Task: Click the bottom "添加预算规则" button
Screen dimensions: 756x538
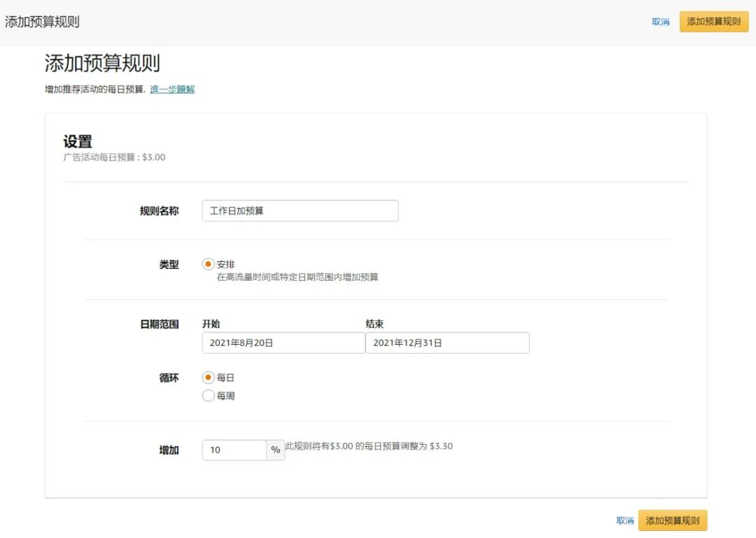Action: click(x=673, y=520)
